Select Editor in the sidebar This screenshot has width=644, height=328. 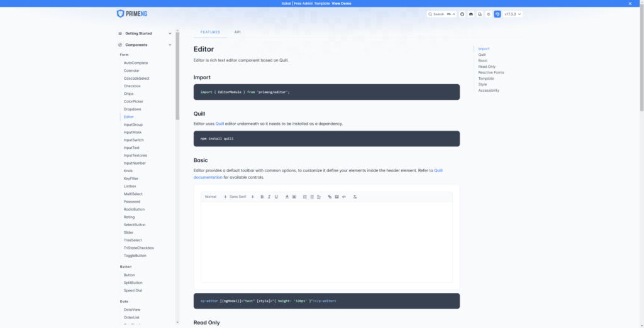tap(128, 117)
